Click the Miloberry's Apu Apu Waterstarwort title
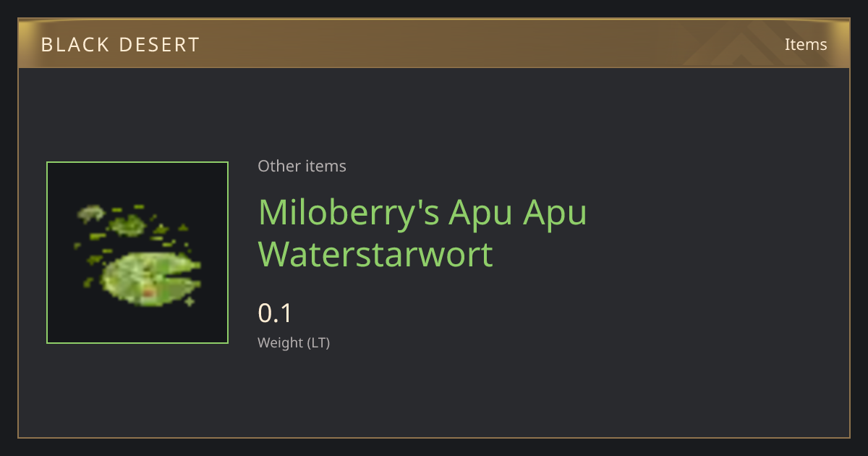The image size is (868, 456). [422, 233]
